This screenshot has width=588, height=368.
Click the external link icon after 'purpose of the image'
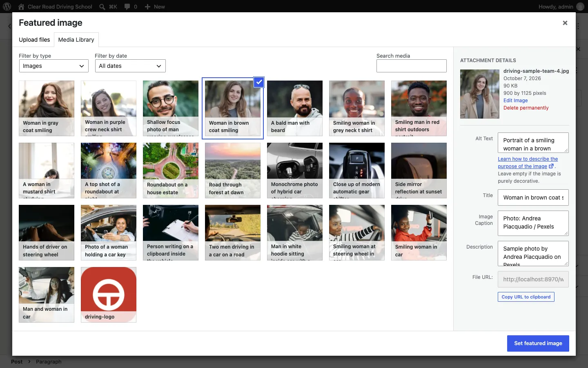click(x=551, y=166)
